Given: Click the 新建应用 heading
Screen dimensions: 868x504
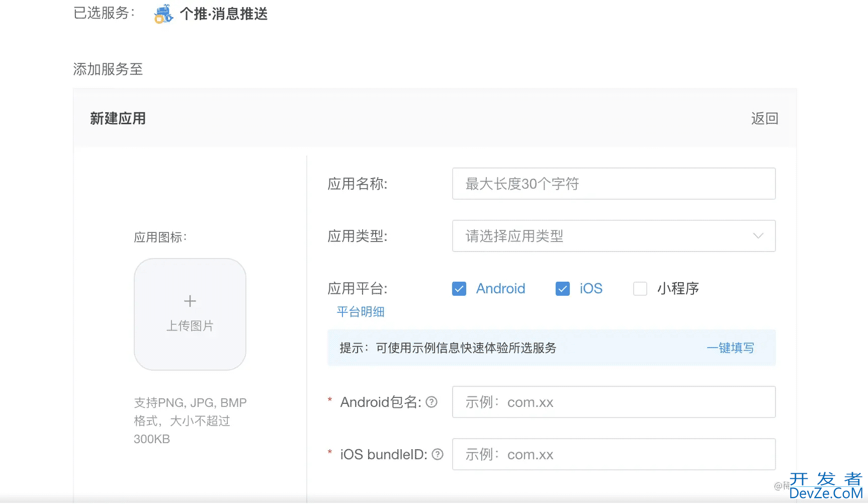Looking at the screenshot, I should pyautogui.click(x=118, y=119).
